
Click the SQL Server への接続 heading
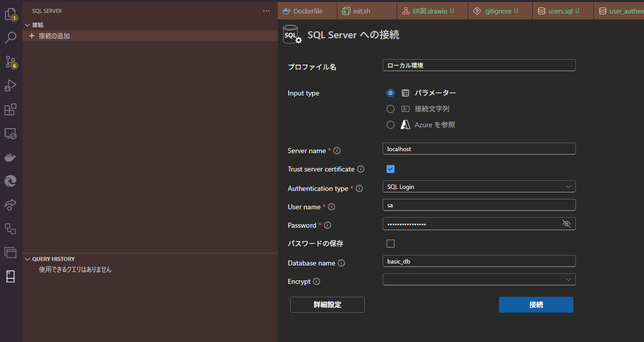tap(353, 35)
